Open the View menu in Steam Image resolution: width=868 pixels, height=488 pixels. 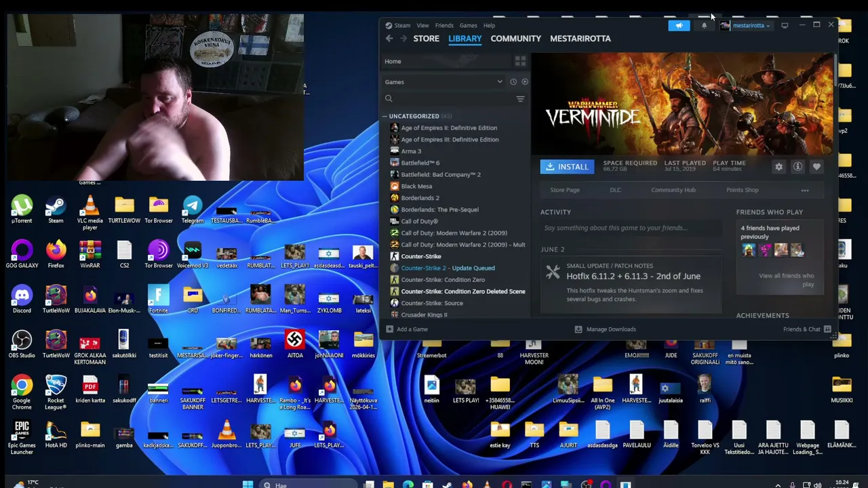click(x=422, y=26)
